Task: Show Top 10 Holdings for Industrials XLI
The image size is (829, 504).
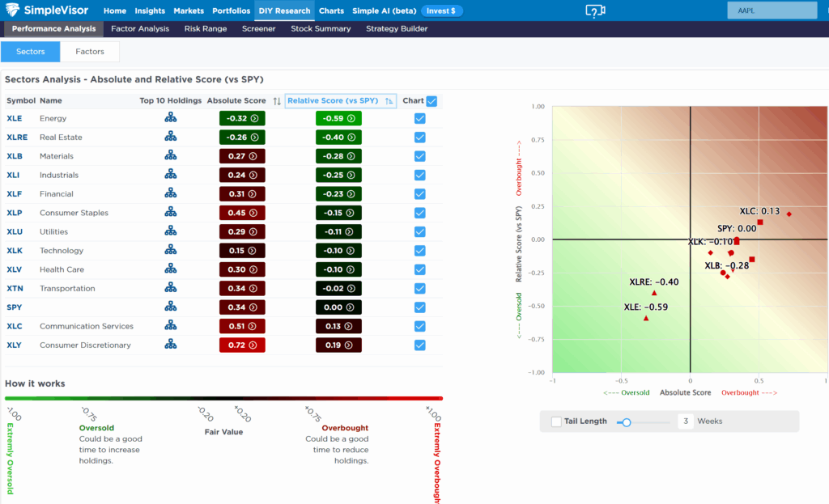Action: pos(170,175)
